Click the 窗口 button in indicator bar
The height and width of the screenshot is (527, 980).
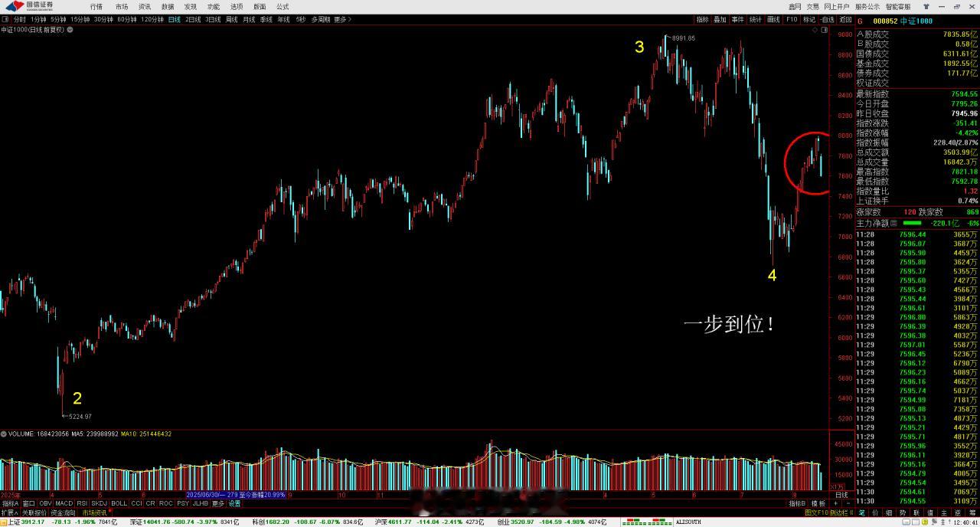coord(28,503)
